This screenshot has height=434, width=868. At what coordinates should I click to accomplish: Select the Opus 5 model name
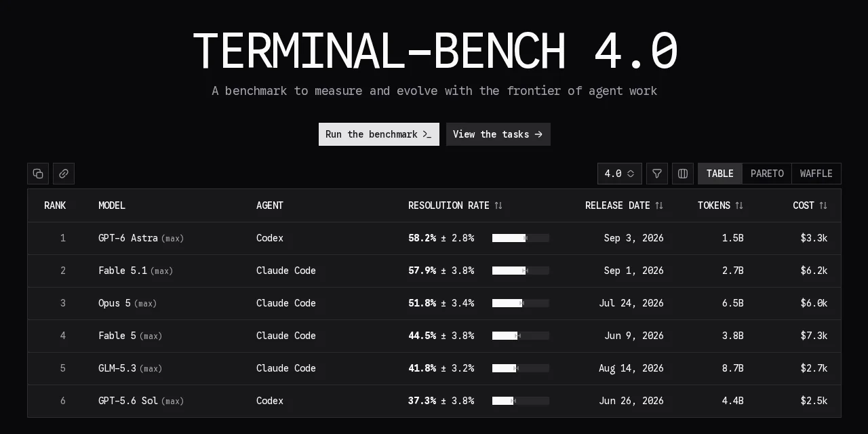115,303
